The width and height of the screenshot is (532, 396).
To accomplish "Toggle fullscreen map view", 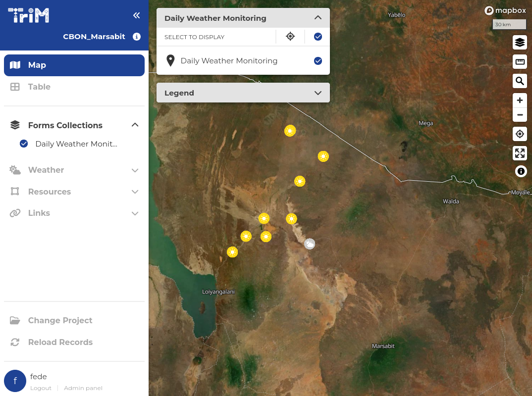I will tap(520, 153).
